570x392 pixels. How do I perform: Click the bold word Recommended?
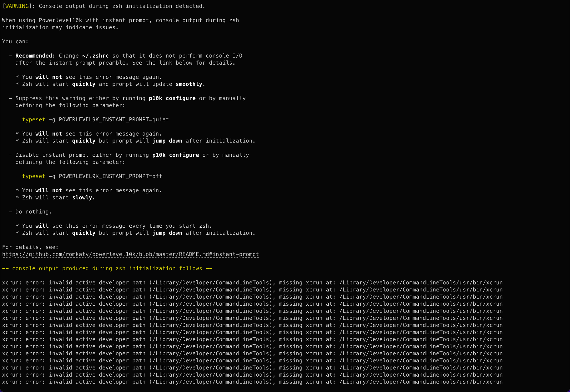[x=34, y=56]
